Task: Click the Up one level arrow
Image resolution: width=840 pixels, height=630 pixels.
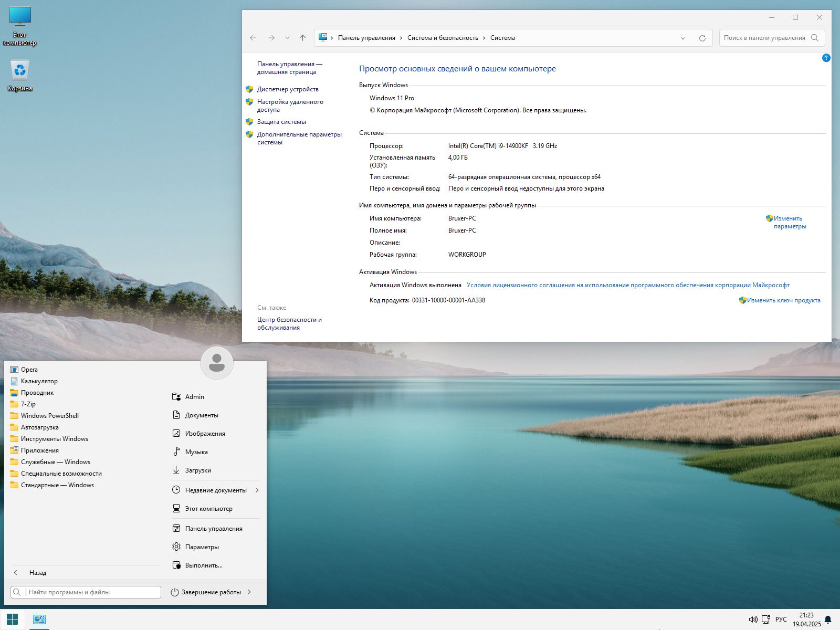Action: pyautogui.click(x=302, y=38)
